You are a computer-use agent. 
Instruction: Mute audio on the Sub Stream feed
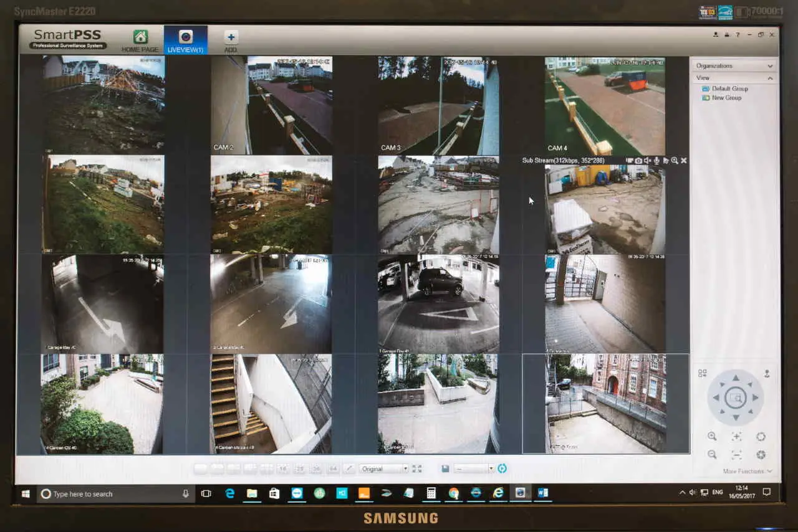648,160
